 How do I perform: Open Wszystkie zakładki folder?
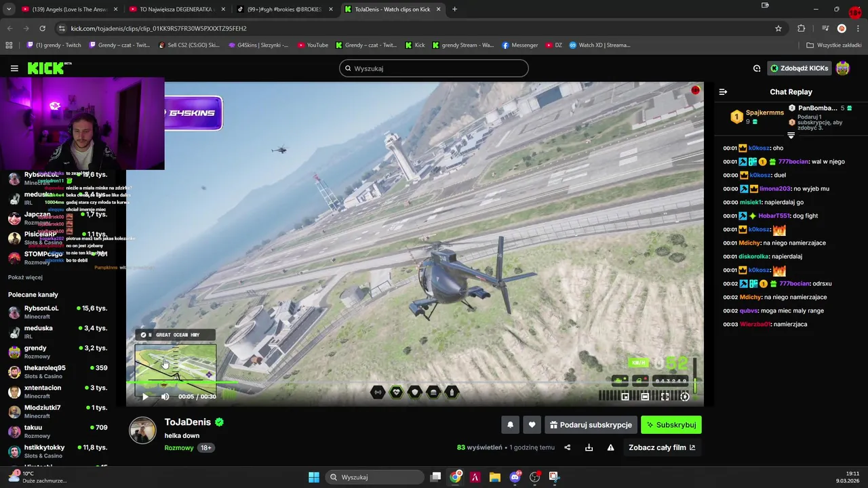click(834, 45)
